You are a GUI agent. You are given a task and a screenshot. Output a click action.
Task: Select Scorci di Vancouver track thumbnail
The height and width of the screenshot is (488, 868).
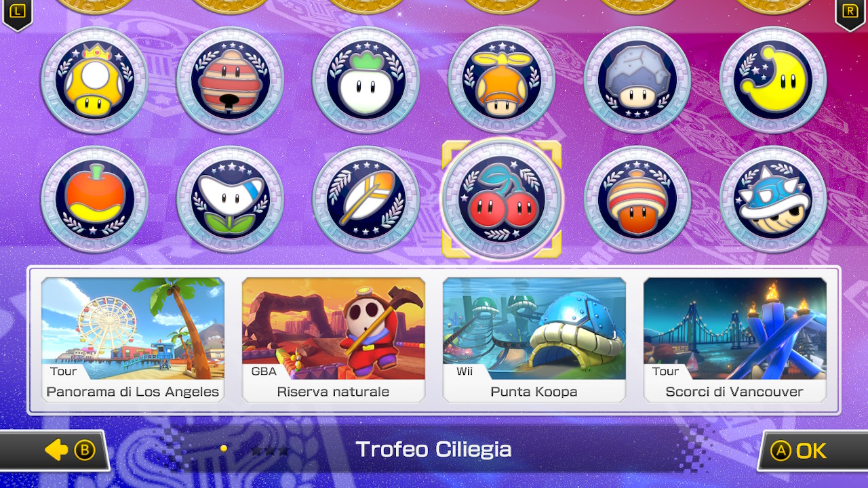[735, 340]
